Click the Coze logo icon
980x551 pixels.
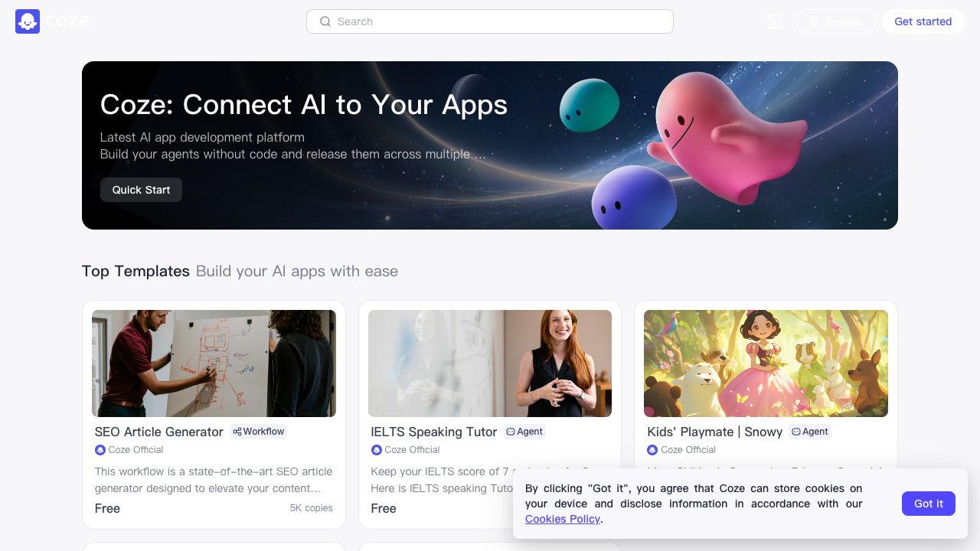(x=28, y=21)
